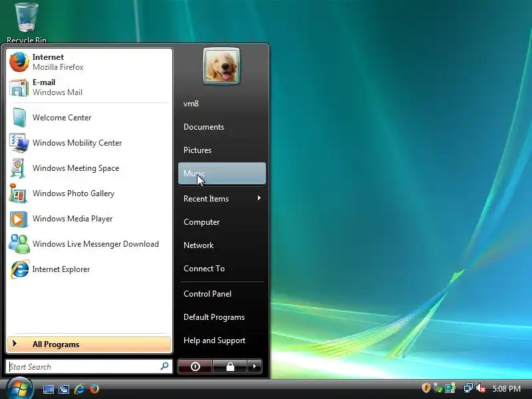532x399 pixels.
Task: Click the power sleep button
Action: point(195,366)
